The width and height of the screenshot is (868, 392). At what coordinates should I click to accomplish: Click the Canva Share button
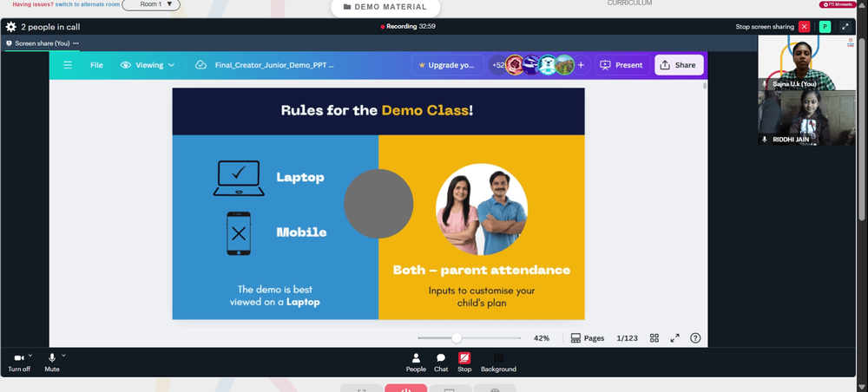point(679,65)
